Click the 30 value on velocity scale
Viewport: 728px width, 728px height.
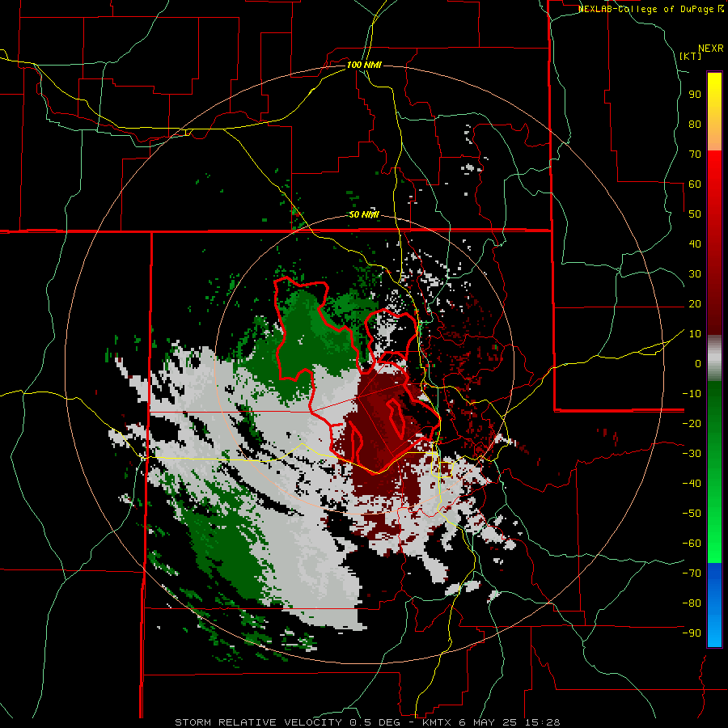695,274
